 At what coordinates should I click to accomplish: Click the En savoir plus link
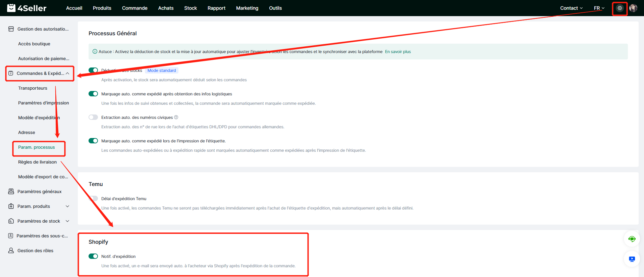[398, 52]
